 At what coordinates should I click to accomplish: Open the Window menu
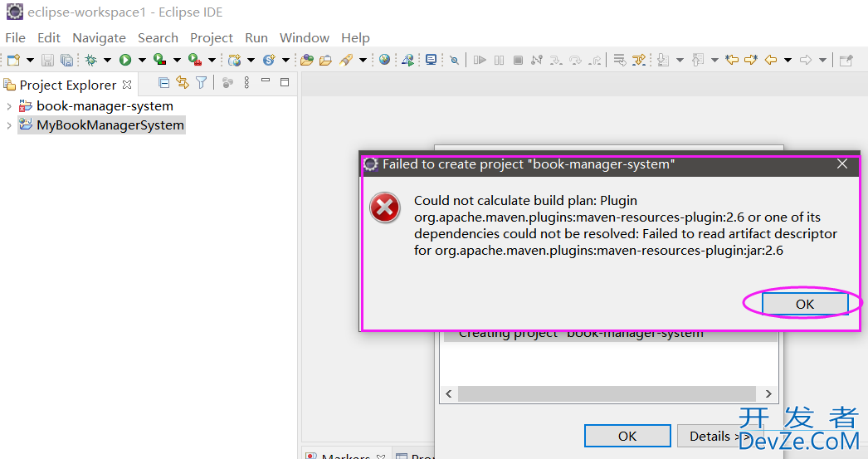tap(305, 37)
